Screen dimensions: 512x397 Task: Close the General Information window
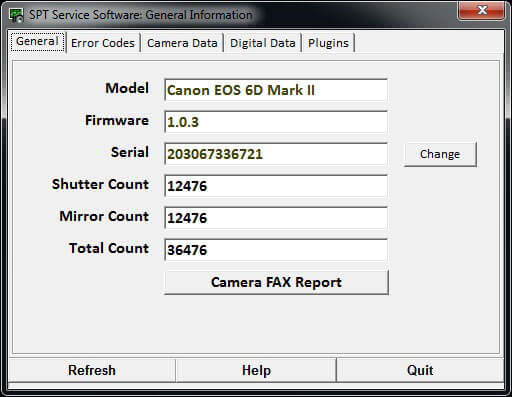pyautogui.click(x=482, y=10)
